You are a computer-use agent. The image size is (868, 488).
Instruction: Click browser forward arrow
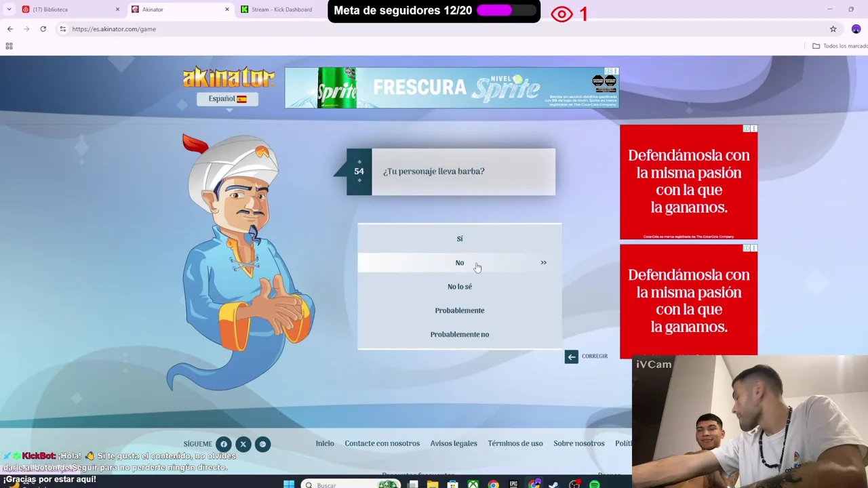tap(26, 29)
